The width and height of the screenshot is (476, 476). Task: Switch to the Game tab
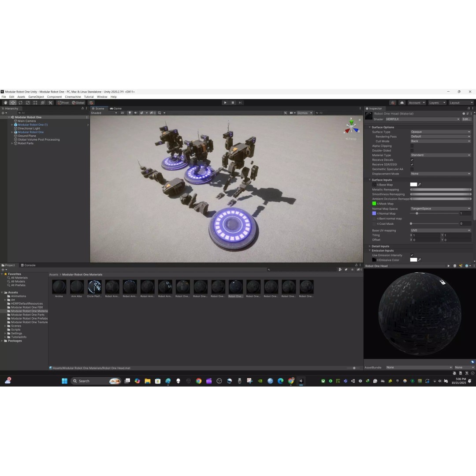click(115, 108)
